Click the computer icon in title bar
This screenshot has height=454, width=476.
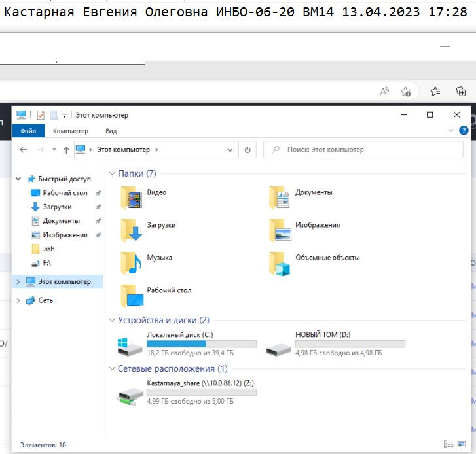point(21,115)
